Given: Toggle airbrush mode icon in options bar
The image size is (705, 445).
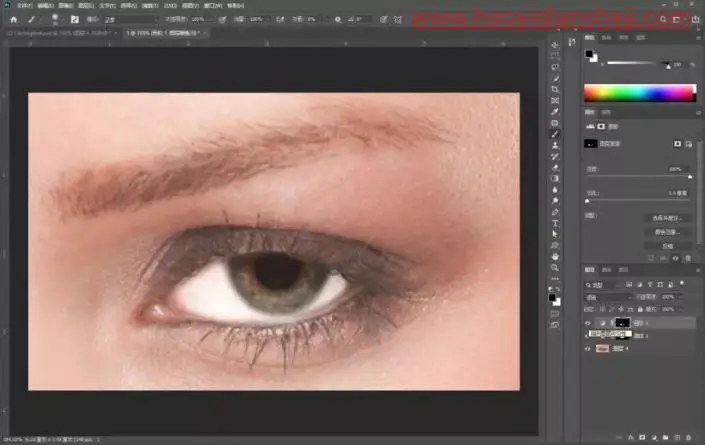Looking at the screenshot, I should click(x=280, y=19).
